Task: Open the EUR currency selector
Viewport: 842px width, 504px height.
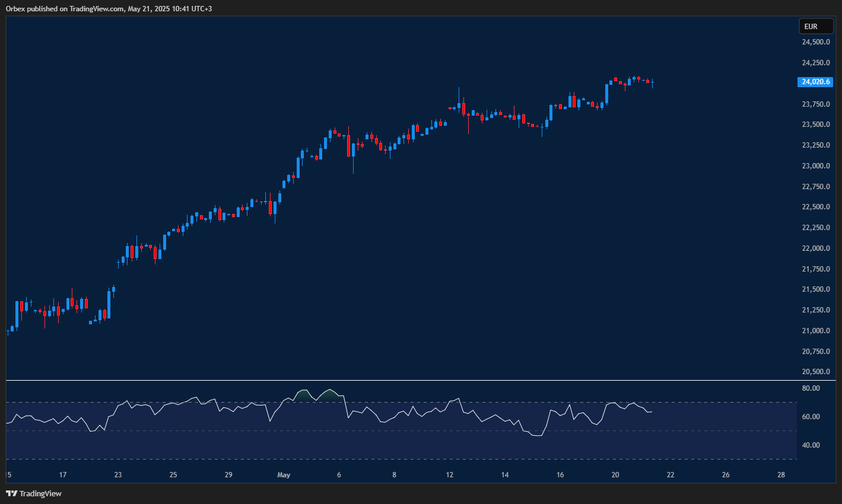Action: (815, 26)
